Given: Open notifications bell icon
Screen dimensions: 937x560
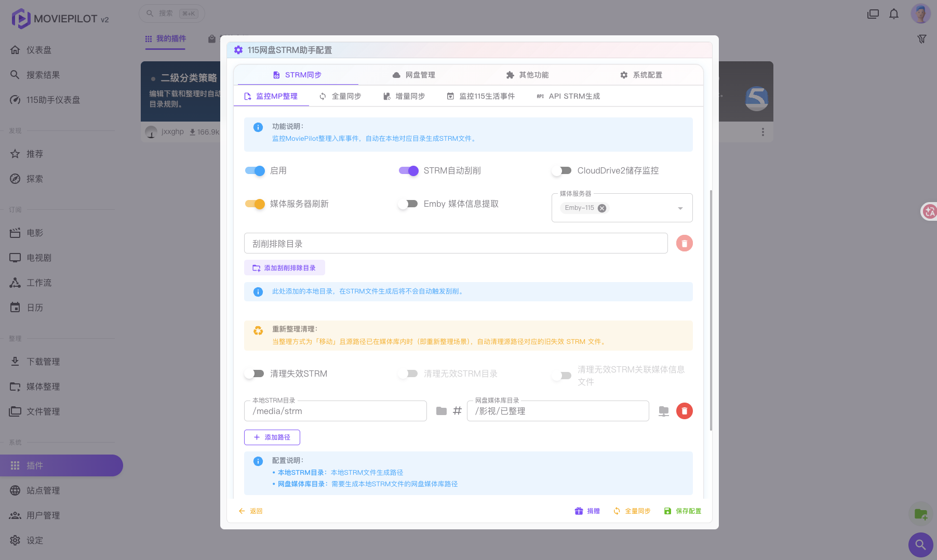Looking at the screenshot, I should (894, 14).
